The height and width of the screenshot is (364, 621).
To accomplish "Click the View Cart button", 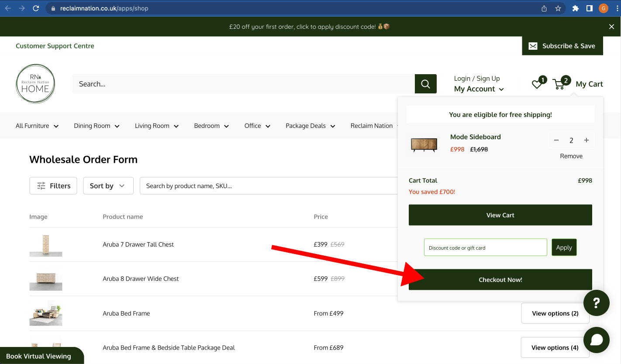I will point(500,215).
